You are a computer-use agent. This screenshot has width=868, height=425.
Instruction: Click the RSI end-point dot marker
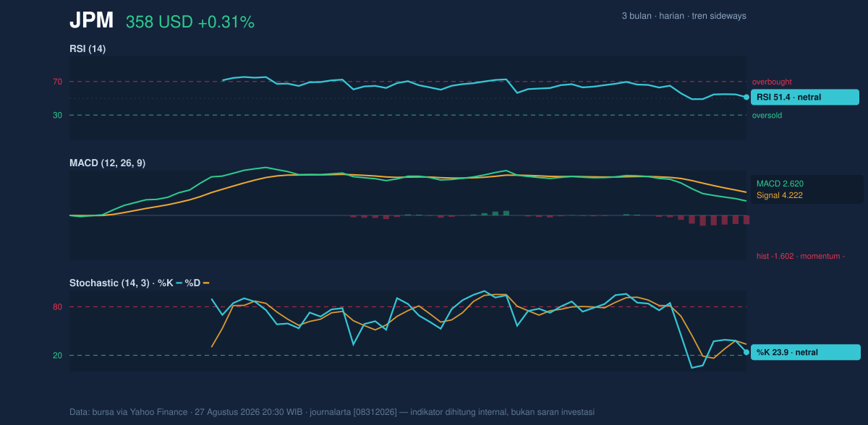[746, 97]
